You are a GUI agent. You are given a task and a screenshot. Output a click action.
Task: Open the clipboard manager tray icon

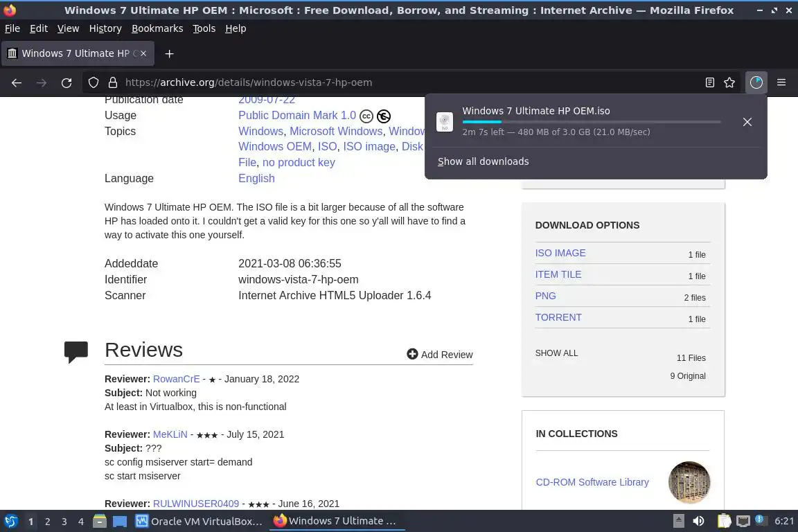724,522
